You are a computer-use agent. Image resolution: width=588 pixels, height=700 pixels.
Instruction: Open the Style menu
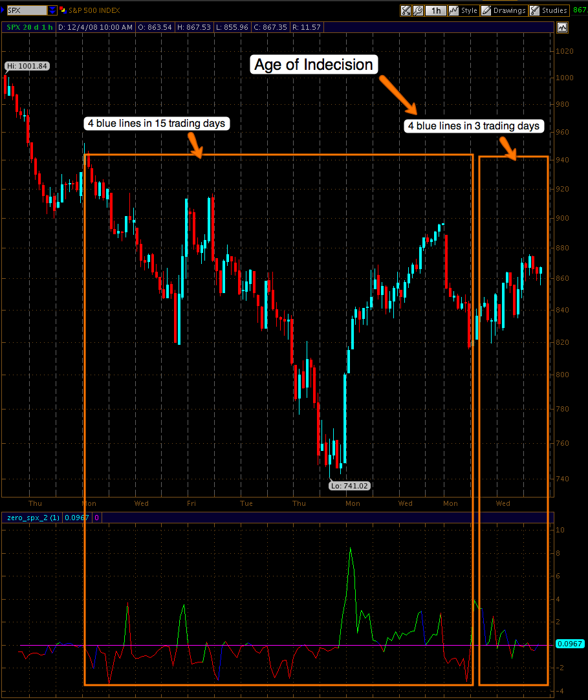[463, 10]
